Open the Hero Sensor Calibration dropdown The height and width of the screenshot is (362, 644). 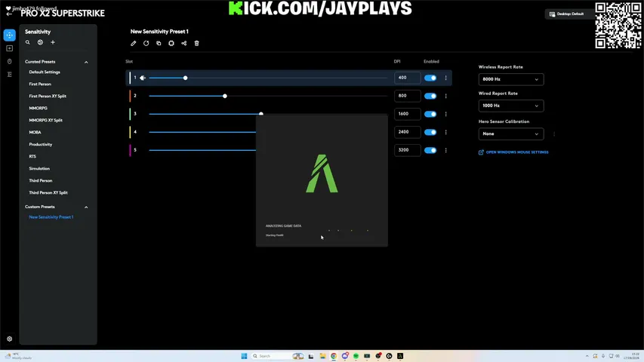[x=511, y=133]
